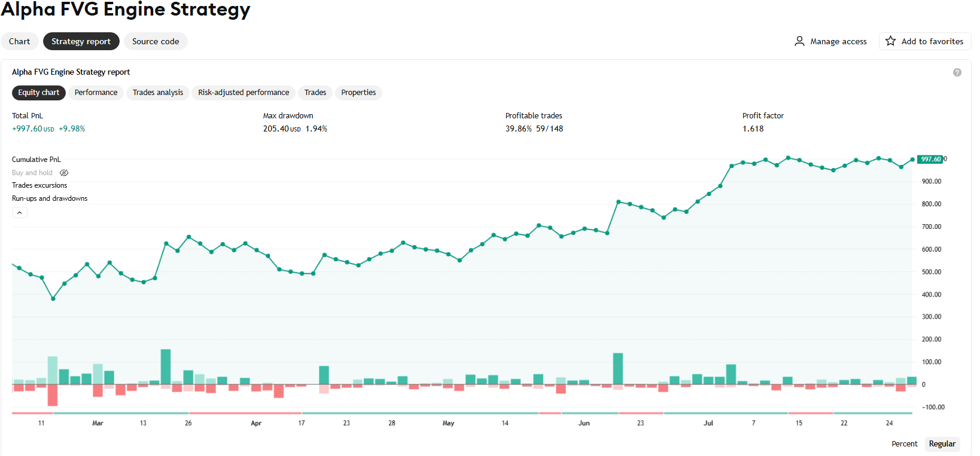This screenshot has width=980, height=456.
Task: Click the Jun label on the time axis
Action: tap(584, 423)
